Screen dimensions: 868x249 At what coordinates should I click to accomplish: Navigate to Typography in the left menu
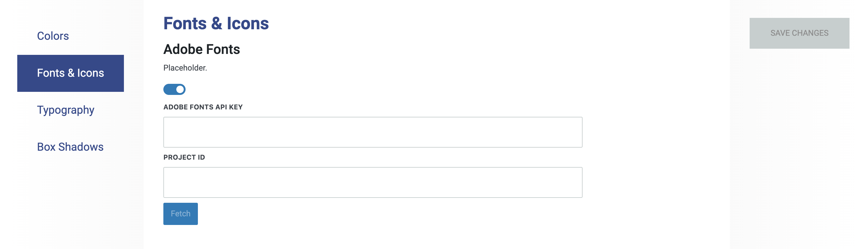coord(65,110)
